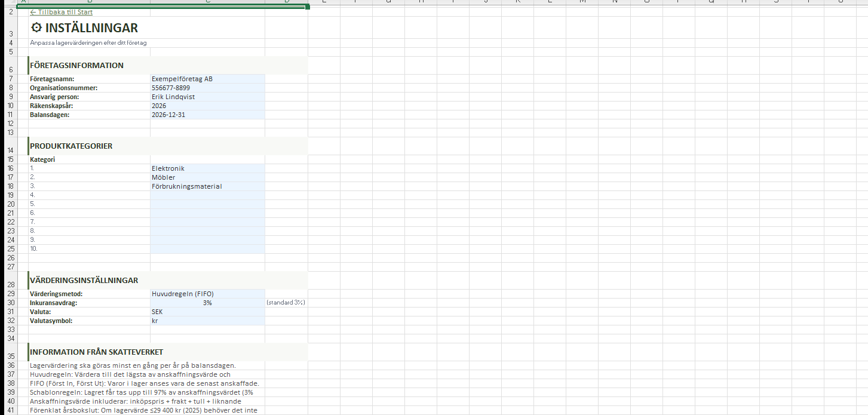
Task: Click the gear icon beside INSTÄLLNINGAR heading
Action: pos(36,27)
